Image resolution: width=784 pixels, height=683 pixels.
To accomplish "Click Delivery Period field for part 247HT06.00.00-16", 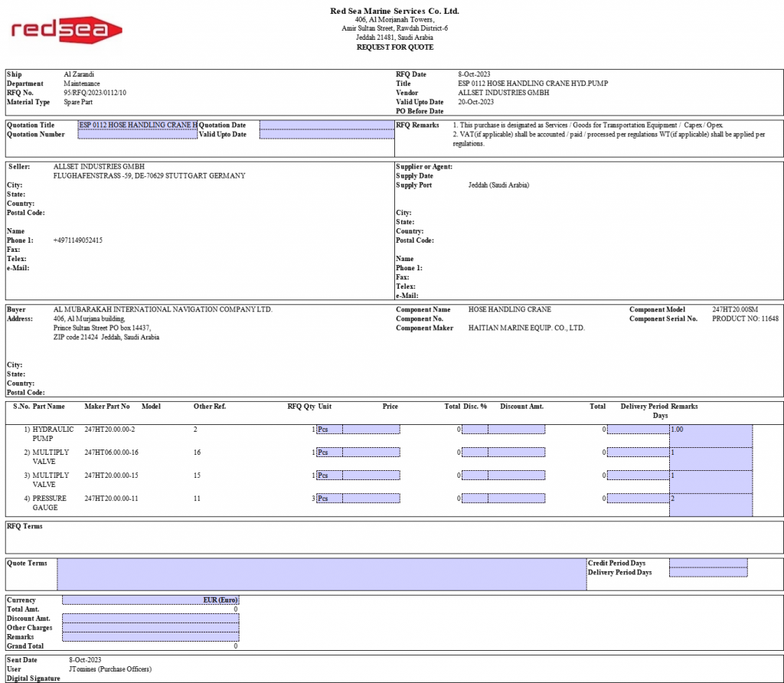I will point(639,453).
